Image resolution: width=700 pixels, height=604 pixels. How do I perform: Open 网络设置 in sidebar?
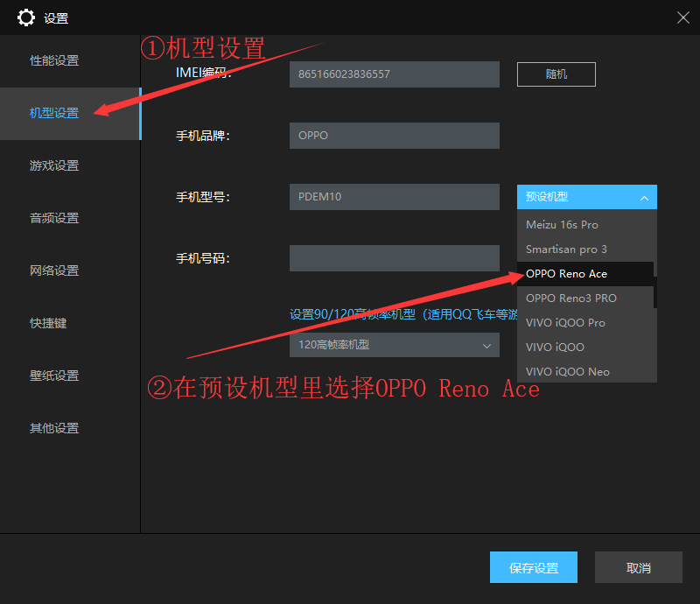pos(54,270)
